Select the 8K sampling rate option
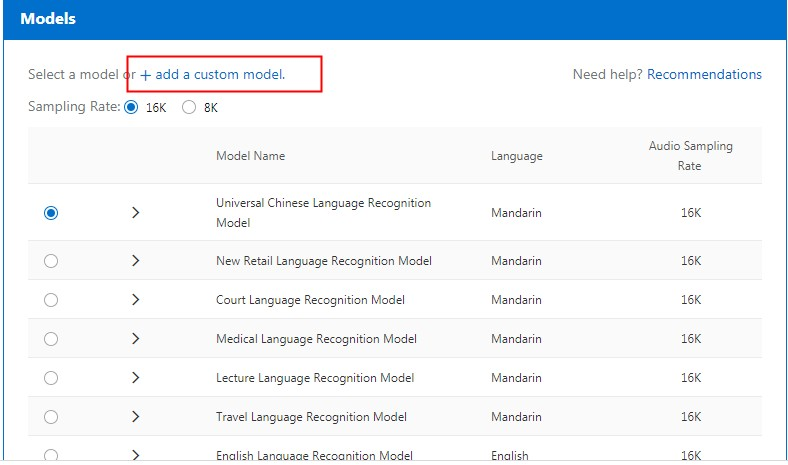 pyautogui.click(x=189, y=107)
